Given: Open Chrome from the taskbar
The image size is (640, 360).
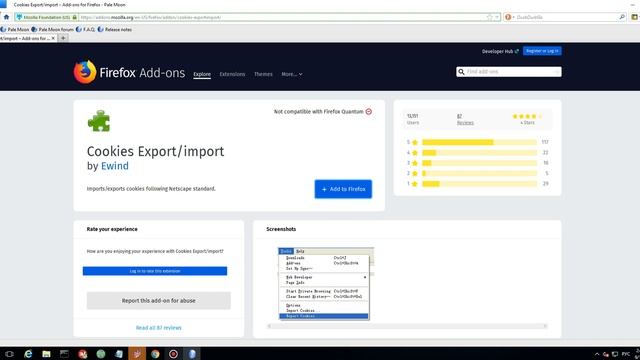Looking at the screenshot, I should [x=155, y=354].
